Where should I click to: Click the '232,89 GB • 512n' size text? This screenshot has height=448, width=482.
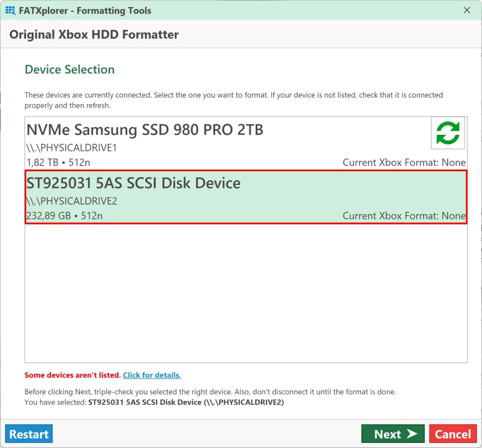click(64, 216)
